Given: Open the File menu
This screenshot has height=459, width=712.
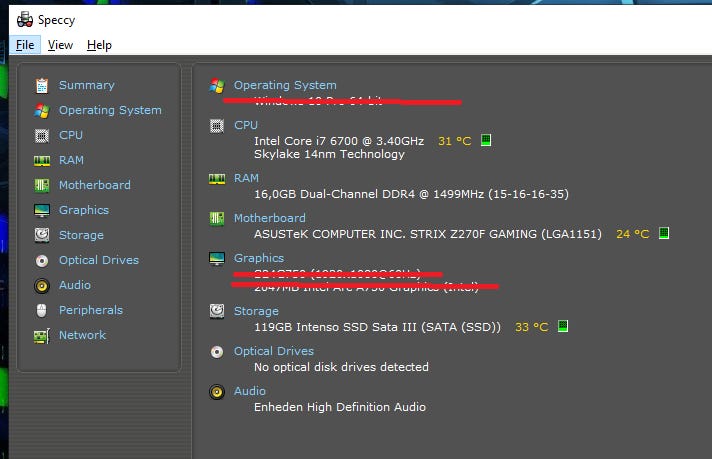Looking at the screenshot, I should tap(25, 45).
